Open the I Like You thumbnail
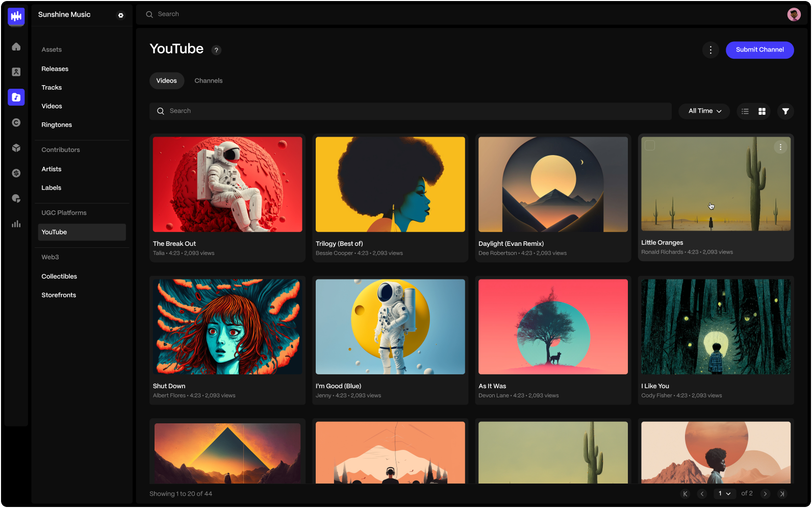This screenshot has width=812, height=508. 716,326
